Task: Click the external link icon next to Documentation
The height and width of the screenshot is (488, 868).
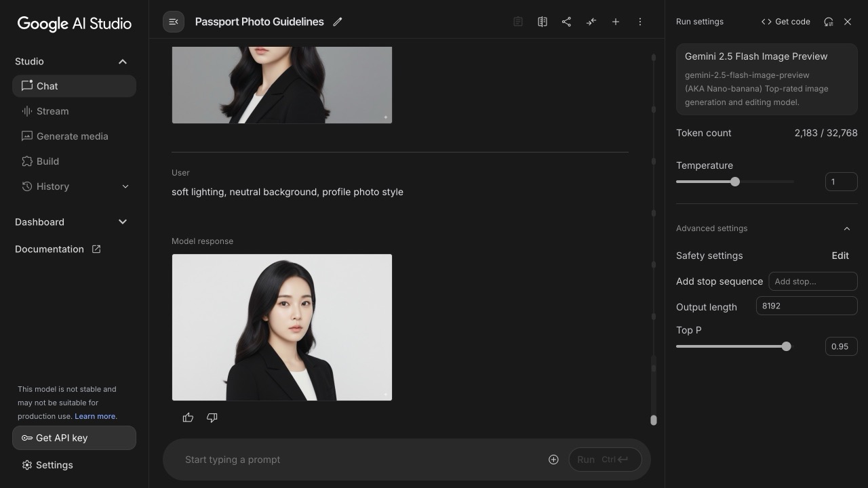Action: tap(96, 249)
